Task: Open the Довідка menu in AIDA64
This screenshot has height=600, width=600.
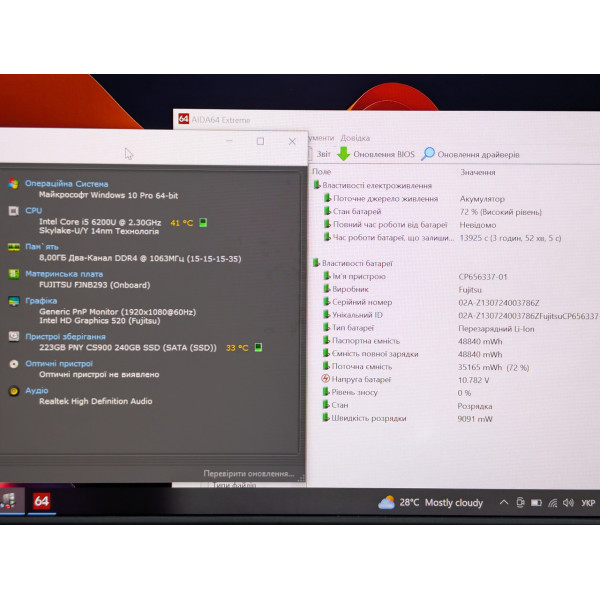Action: (x=355, y=138)
